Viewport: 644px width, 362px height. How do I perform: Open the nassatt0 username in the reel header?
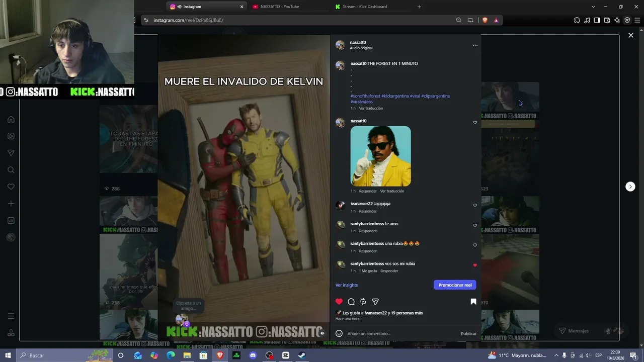pyautogui.click(x=358, y=43)
